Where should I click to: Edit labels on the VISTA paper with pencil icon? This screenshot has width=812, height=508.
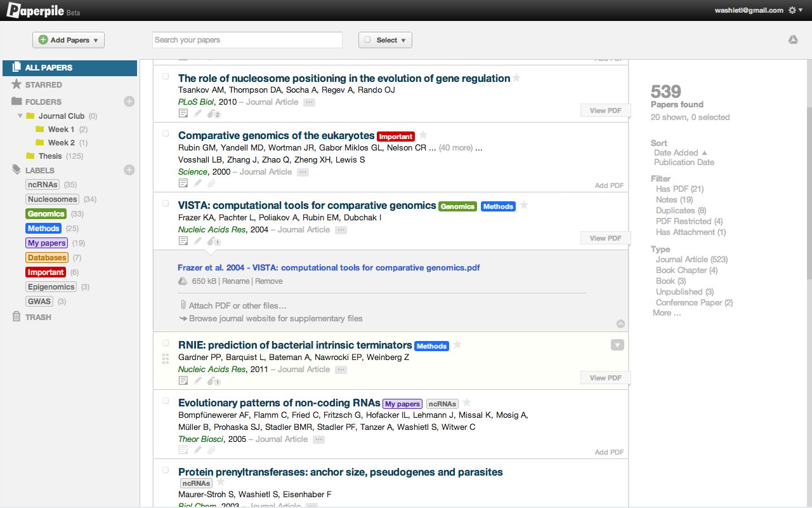click(x=197, y=240)
